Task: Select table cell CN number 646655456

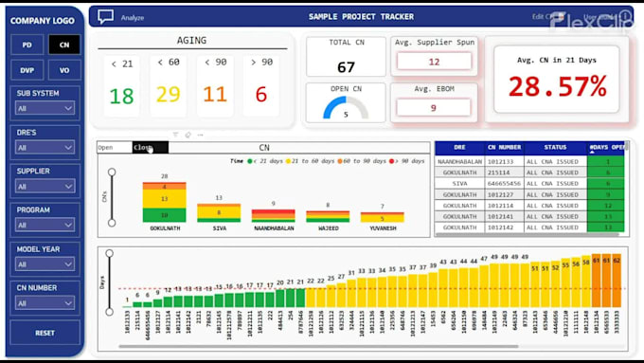Action: click(504, 183)
